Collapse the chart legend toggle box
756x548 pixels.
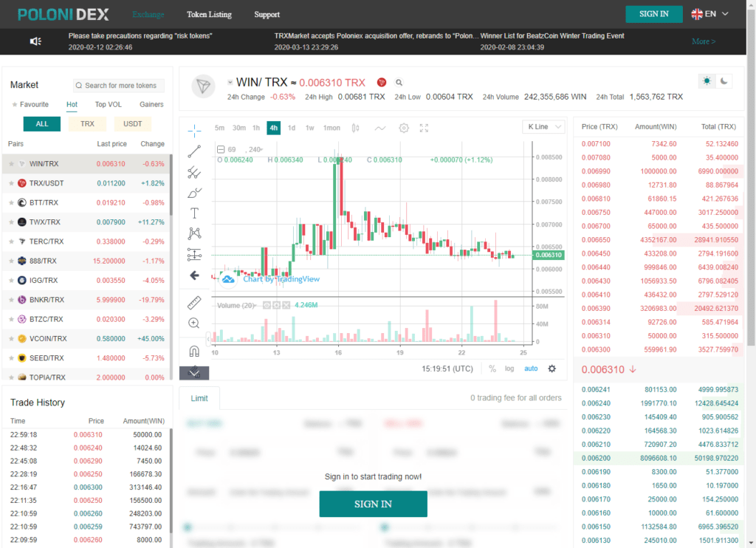click(x=221, y=149)
